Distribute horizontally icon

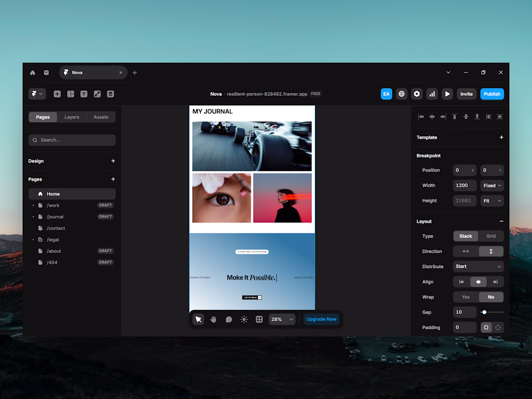488,117
